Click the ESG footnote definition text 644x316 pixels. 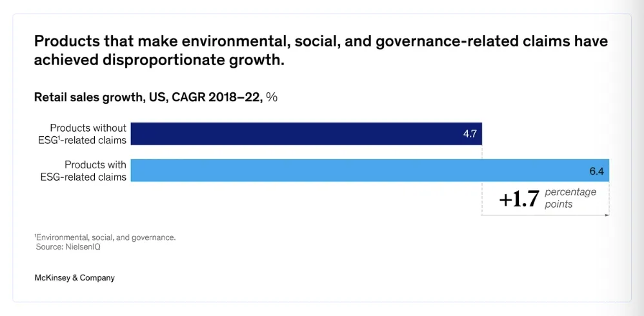coord(105,237)
